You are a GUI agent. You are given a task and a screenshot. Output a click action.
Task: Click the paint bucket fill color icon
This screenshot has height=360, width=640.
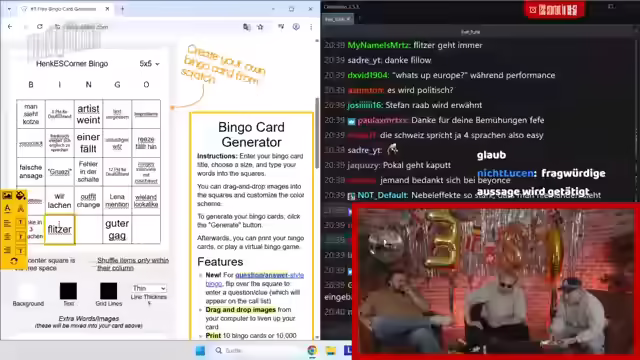point(20,196)
